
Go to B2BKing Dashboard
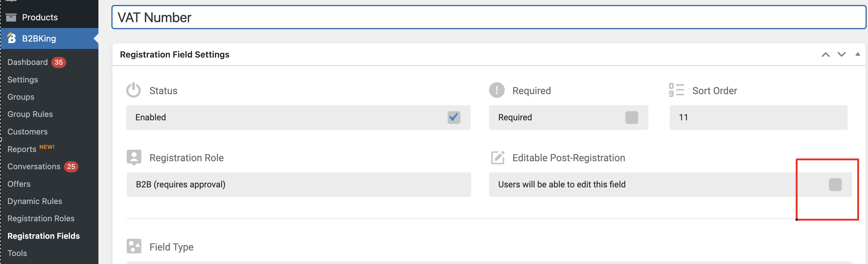click(x=28, y=62)
